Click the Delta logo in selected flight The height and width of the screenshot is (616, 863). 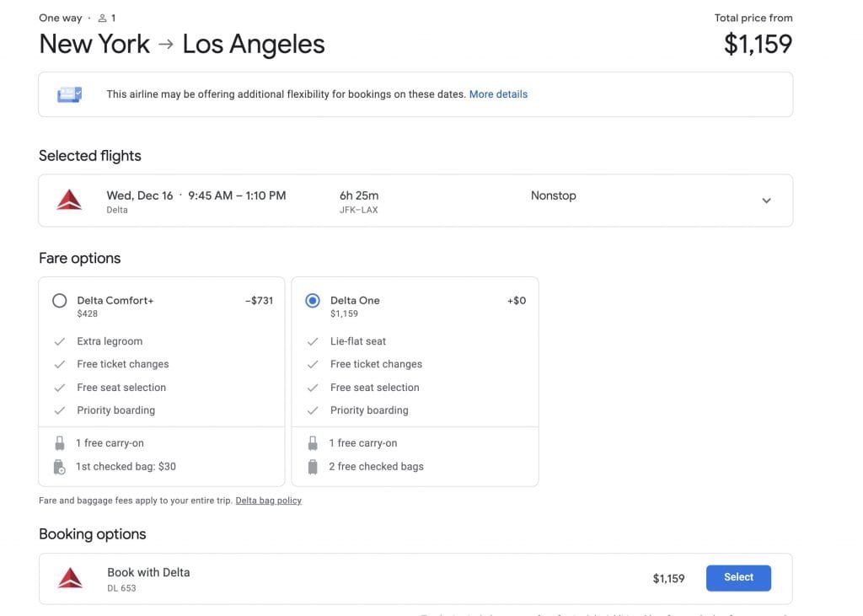pos(69,201)
